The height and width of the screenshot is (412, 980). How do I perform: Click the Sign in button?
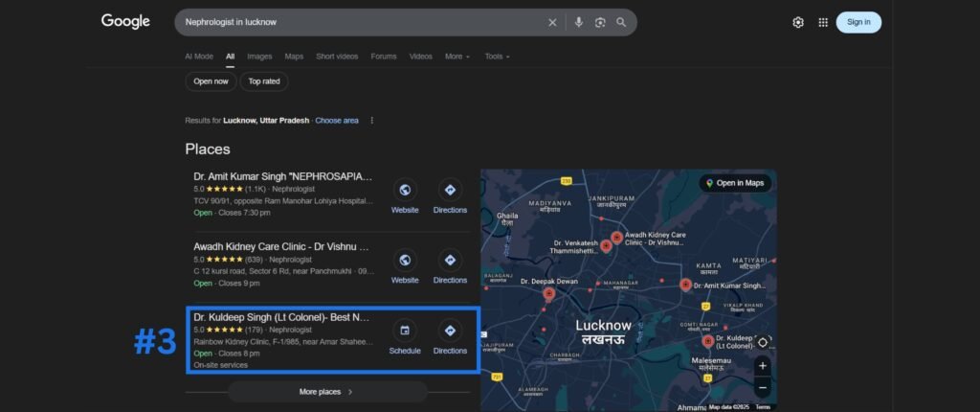pyautogui.click(x=858, y=22)
